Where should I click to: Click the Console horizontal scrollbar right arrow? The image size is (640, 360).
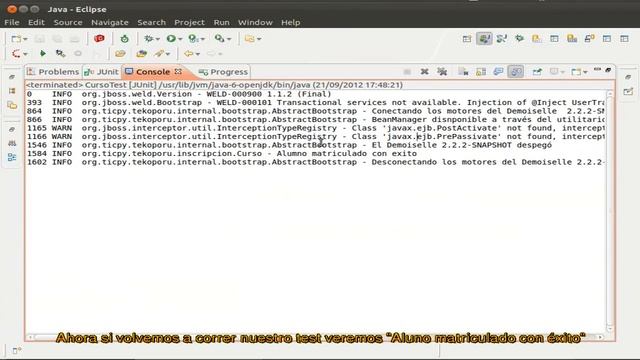pyautogui.click(x=600, y=337)
